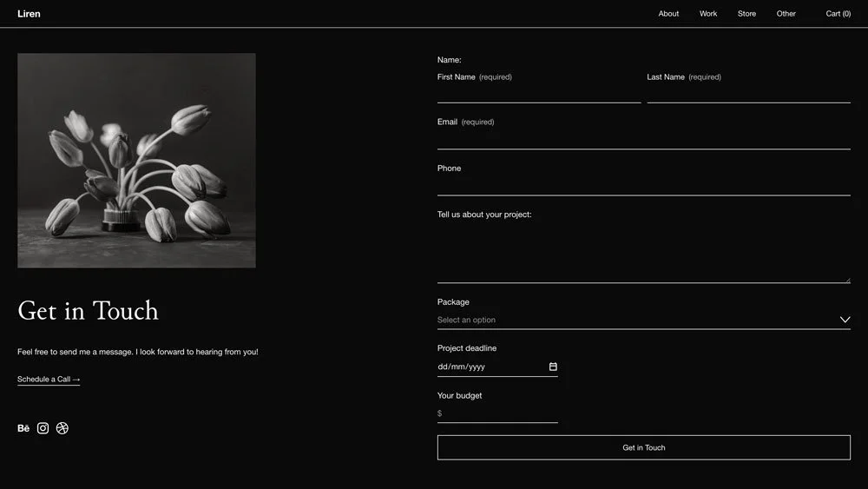Go to the Store page
The width and height of the screenshot is (868, 489).
pos(746,13)
